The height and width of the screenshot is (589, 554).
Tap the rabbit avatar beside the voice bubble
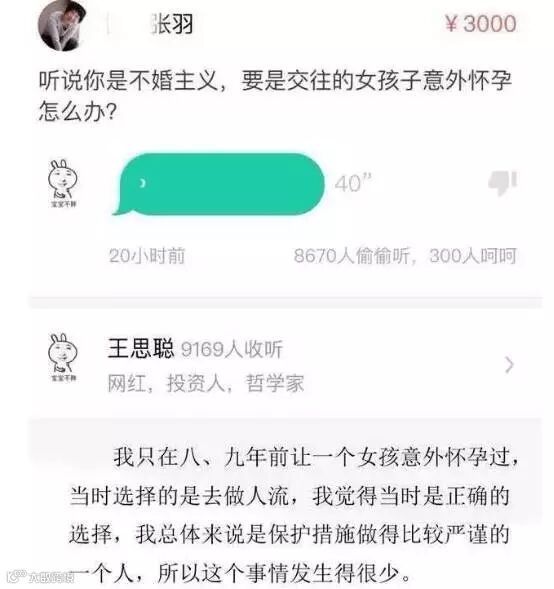click(63, 184)
